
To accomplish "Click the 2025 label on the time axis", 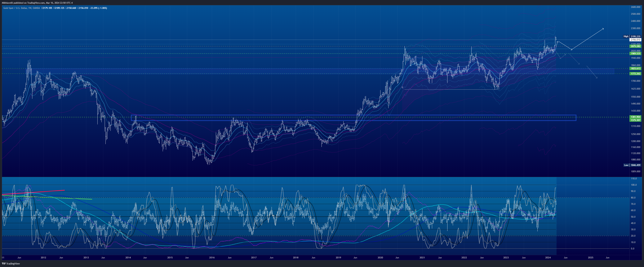I will 590,257.
